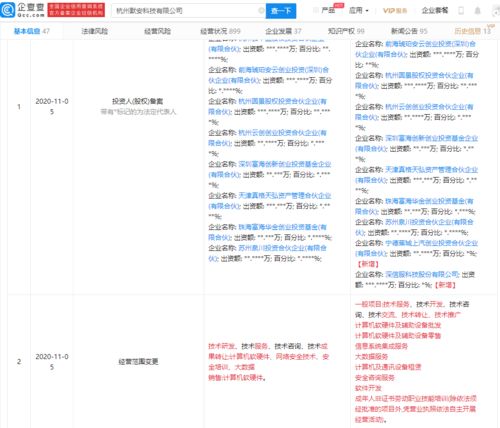Click 投资人(股权)备案 change item text
This screenshot has width=500, height=428.
(137, 101)
